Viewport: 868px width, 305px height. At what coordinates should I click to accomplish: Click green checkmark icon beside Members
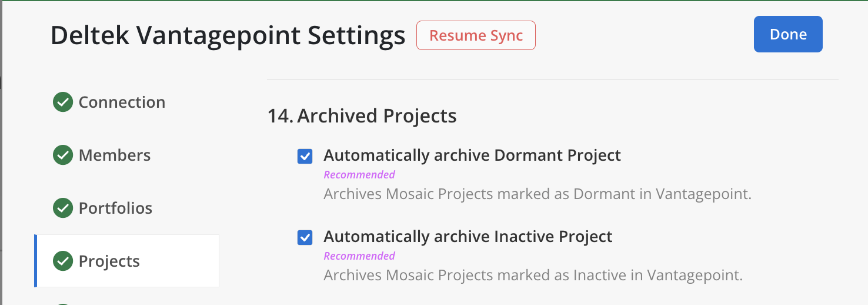(63, 155)
